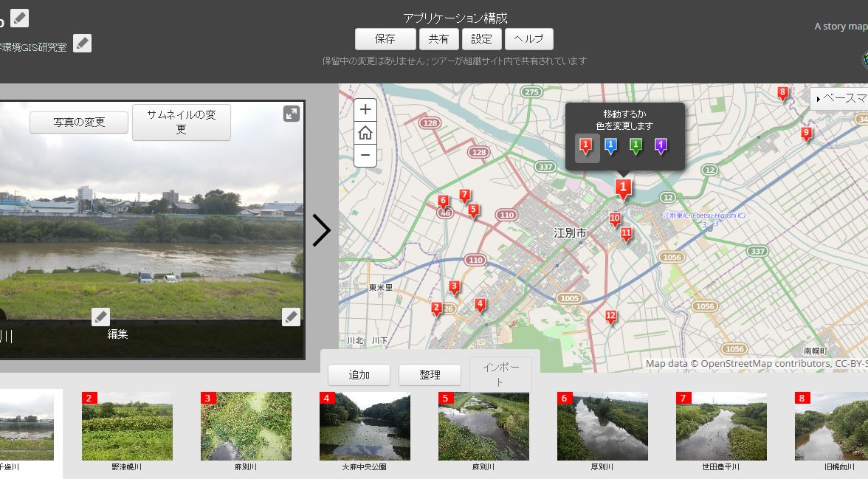
Task: Go to next photo with arrow
Action: [x=321, y=230]
